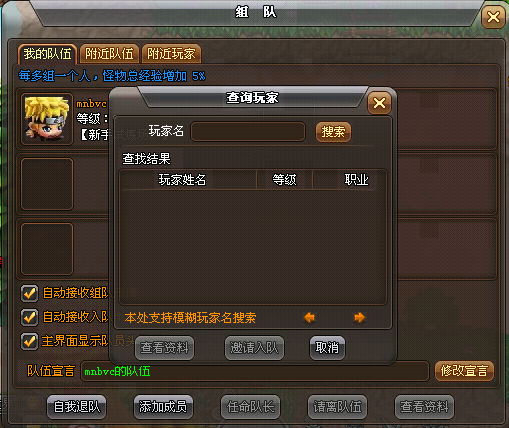Open the 我的队伍 tab
This screenshot has width=509, height=428.
[47, 54]
